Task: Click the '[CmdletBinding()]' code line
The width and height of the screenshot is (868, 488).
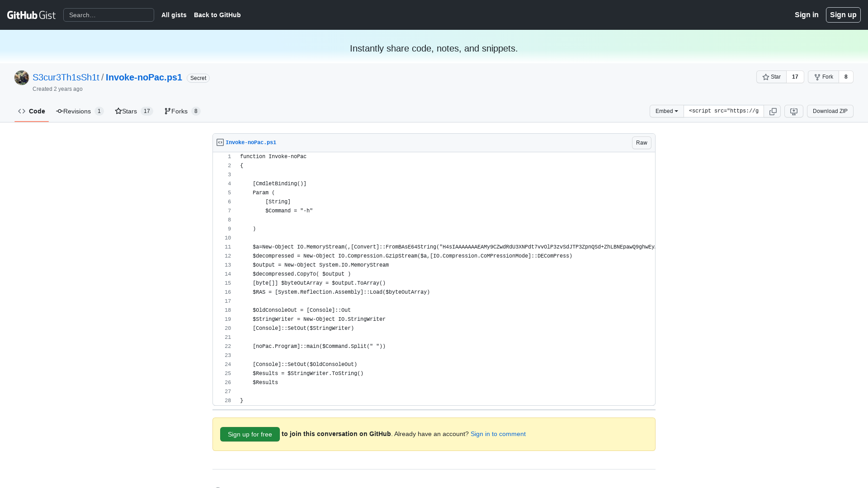Action: point(279,184)
